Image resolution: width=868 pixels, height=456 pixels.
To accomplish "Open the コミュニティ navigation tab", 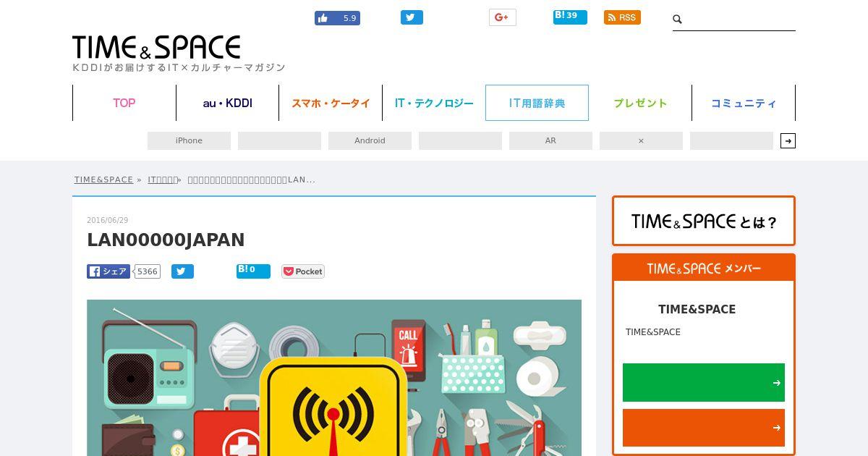I will pos(744,103).
